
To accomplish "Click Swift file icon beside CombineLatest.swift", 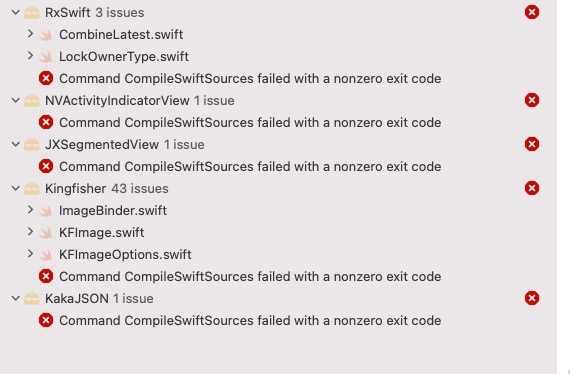I will [x=46, y=35].
